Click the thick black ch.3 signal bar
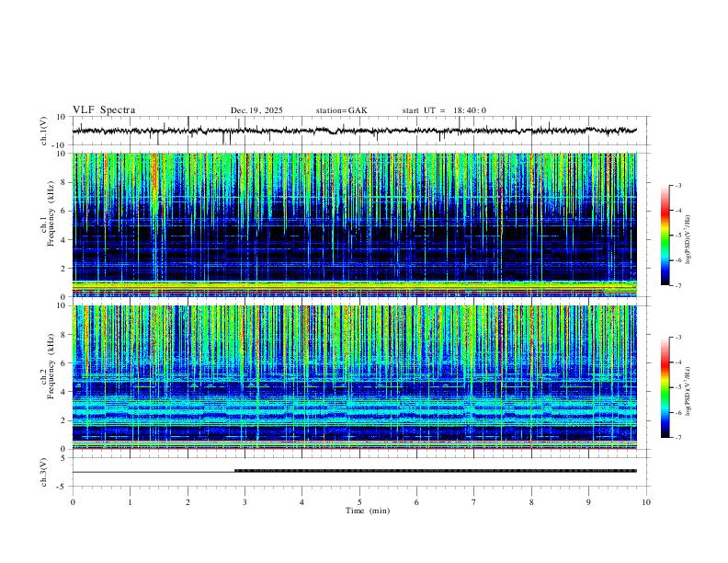This screenshot has height=563, width=728. pyautogui.click(x=436, y=471)
